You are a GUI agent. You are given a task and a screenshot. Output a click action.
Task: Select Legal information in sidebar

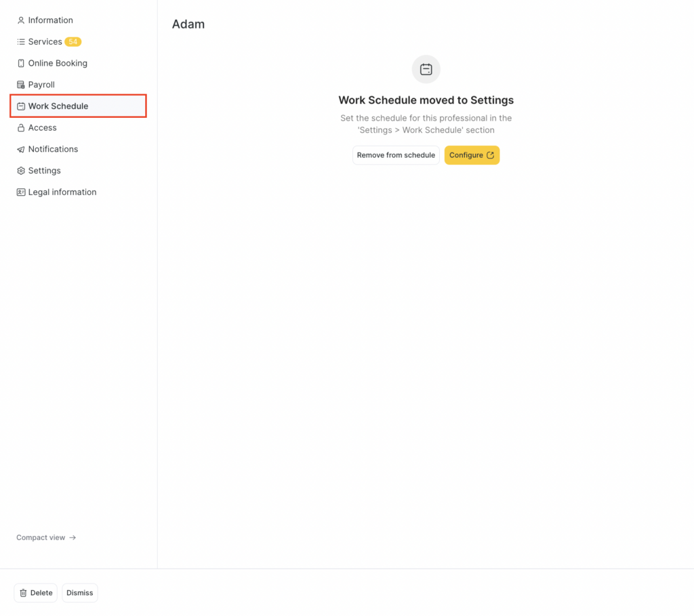pyautogui.click(x=62, y=192)
